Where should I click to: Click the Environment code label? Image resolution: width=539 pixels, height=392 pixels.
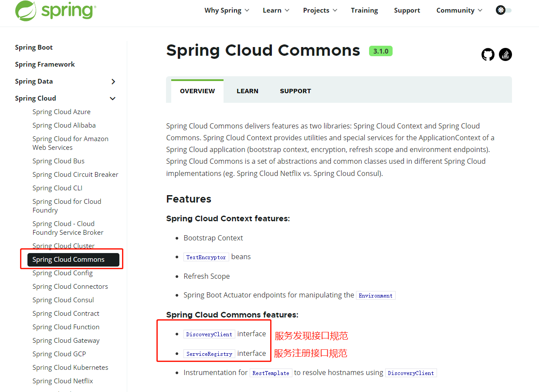pos(376,295)
